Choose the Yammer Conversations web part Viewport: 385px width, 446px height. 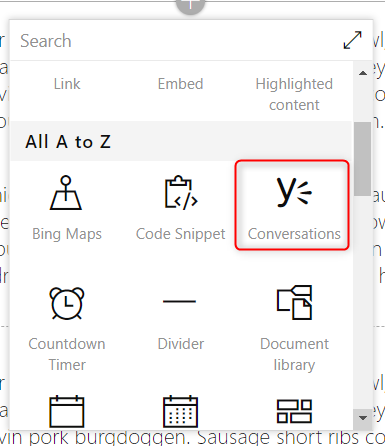292,205
